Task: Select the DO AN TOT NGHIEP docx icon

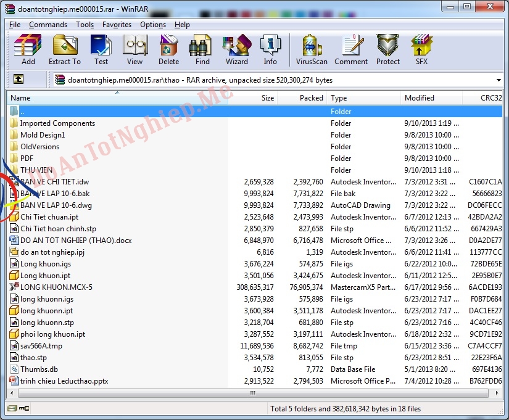Action: coord(14,240)
